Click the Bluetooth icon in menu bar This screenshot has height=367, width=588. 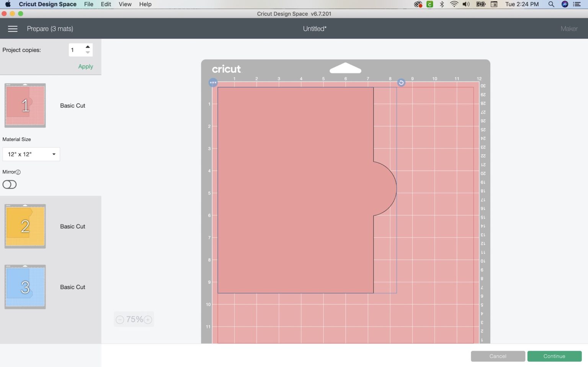pyautogui.click(x=442, y=4)
